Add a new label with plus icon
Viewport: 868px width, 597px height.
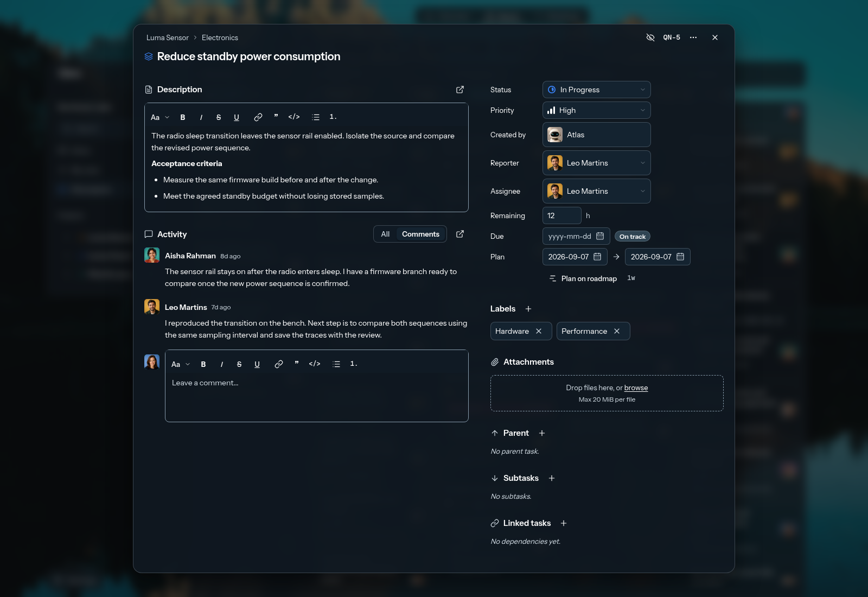pyautogui.click(x=528, y=309)
